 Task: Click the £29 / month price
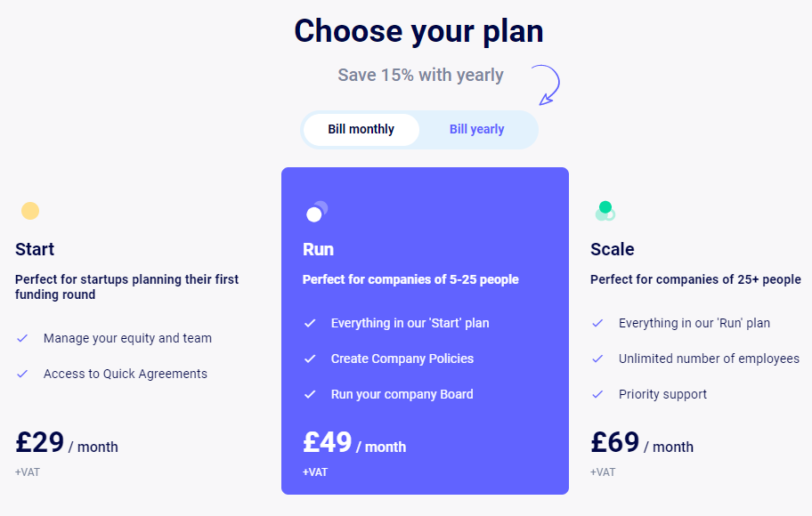click(67, 443)
